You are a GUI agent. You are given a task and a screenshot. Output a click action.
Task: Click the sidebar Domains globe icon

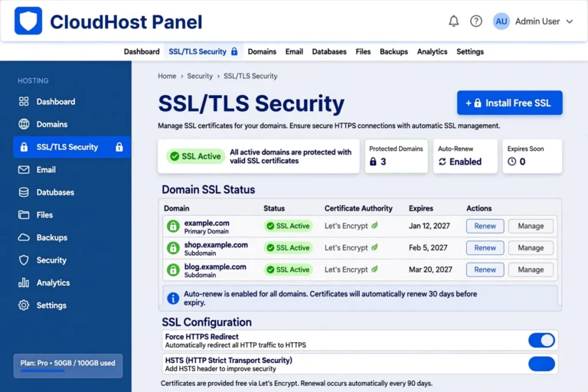24,124
